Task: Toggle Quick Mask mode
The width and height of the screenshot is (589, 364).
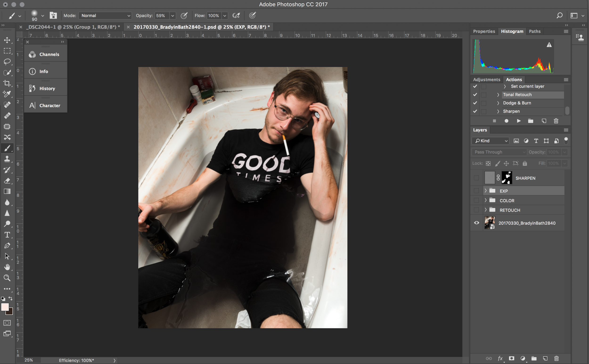Action: 7,323
